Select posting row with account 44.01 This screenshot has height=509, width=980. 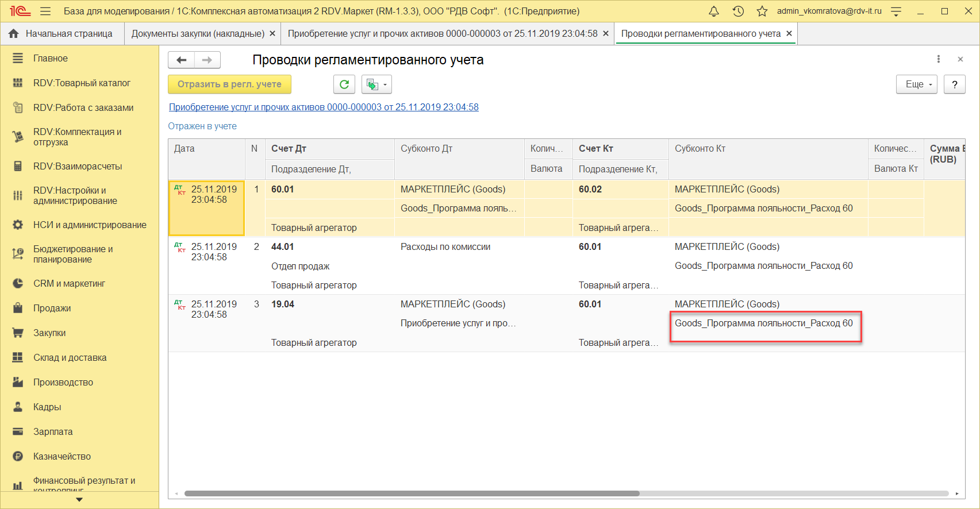(282, 247)
